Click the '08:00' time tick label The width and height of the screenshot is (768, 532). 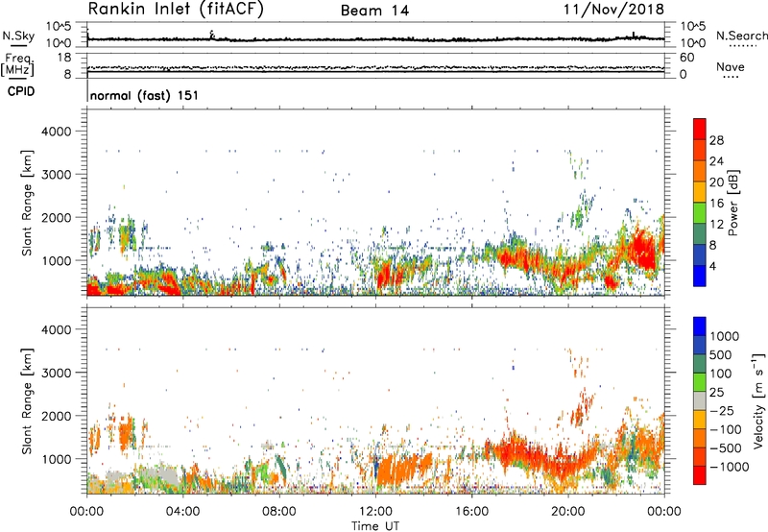[279, 512]
